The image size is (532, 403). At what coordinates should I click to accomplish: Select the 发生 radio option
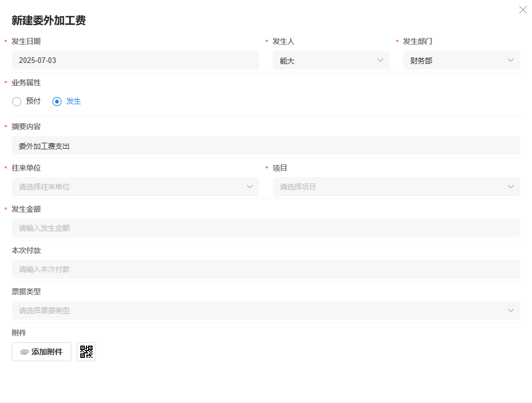click(x=57, y=101)
